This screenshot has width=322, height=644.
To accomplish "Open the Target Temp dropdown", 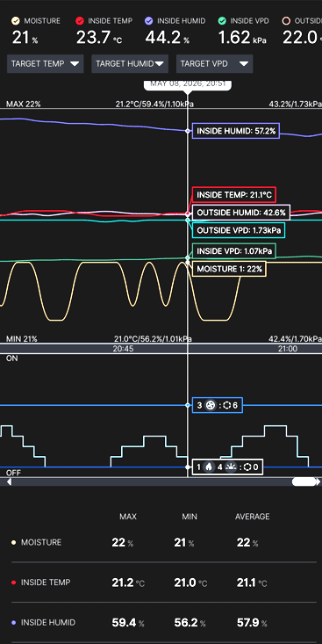I will [x=45, y=63].
